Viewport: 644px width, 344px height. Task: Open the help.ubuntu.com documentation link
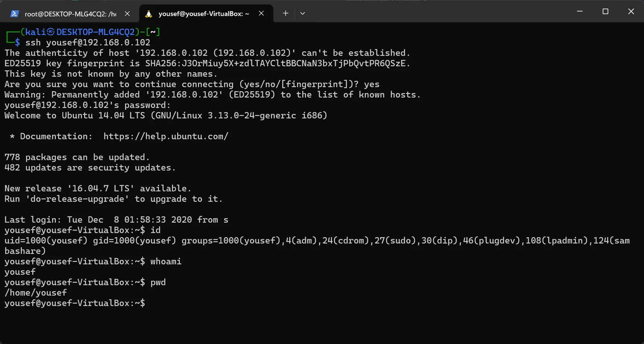166,136
